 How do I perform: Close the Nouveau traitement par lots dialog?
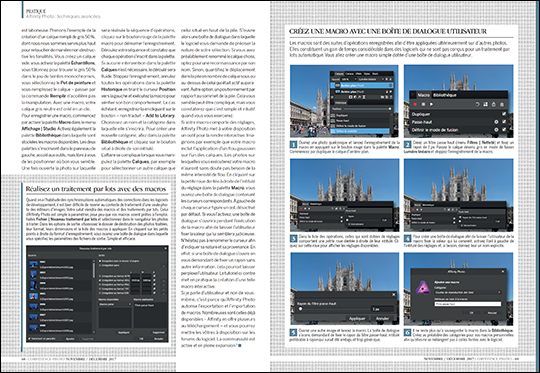point(165,248)
